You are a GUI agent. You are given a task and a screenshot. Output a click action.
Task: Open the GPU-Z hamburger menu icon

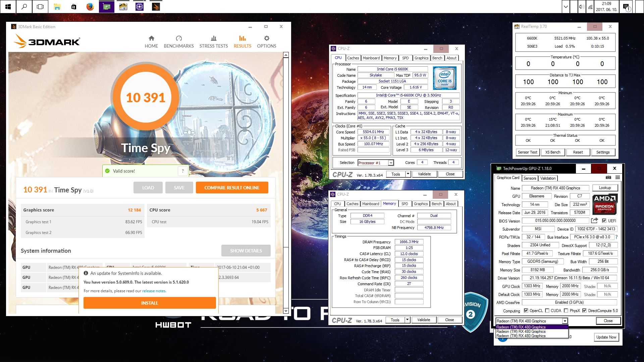click(x=618, y=178)
